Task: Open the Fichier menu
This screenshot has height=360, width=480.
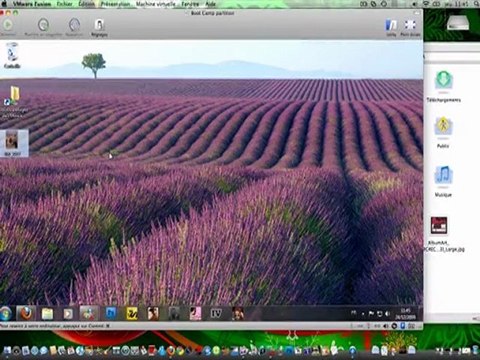Action: tap(64, 4)
